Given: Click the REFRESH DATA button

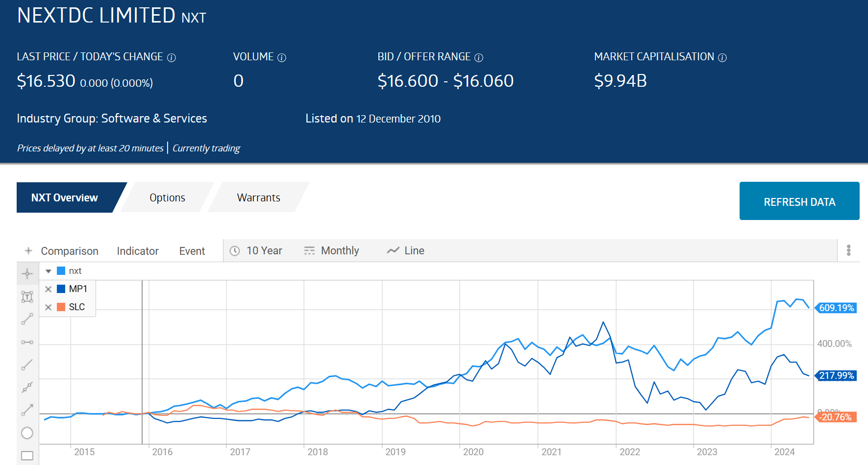Looking at the screenshot, I should 799,201.
